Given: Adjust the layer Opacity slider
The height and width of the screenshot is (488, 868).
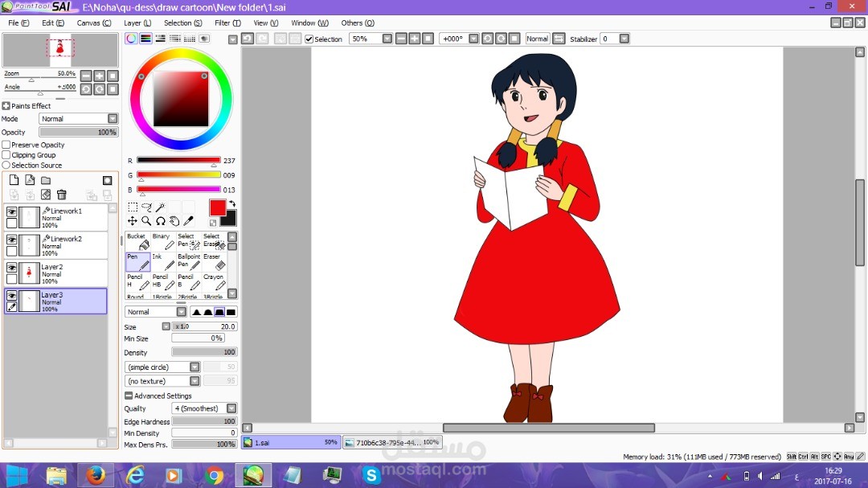Looking at the screenshot, I should click(78, 133).
